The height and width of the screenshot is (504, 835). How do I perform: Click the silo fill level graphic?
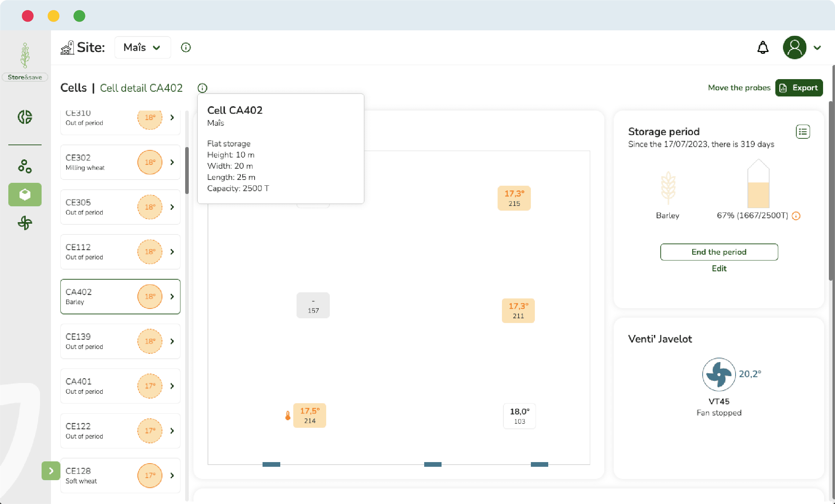click(758, 184)
